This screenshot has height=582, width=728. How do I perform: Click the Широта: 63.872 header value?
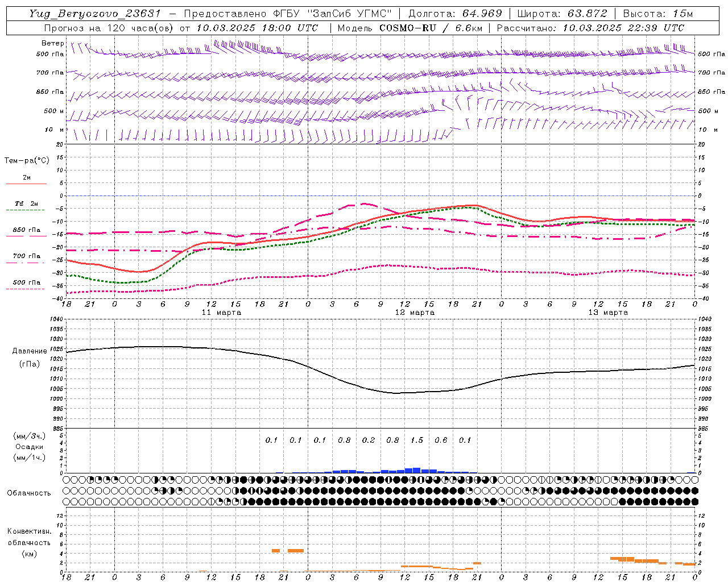[562, 14]
